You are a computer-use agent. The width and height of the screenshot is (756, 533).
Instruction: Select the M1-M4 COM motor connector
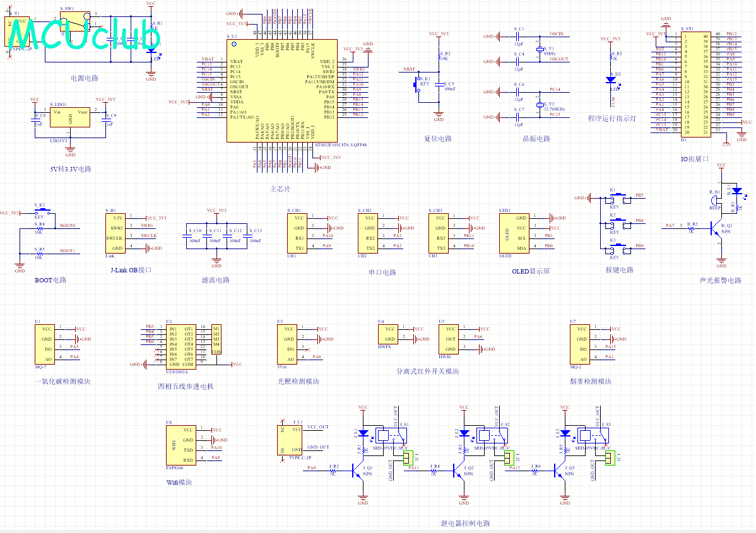[x=216, y=339]
